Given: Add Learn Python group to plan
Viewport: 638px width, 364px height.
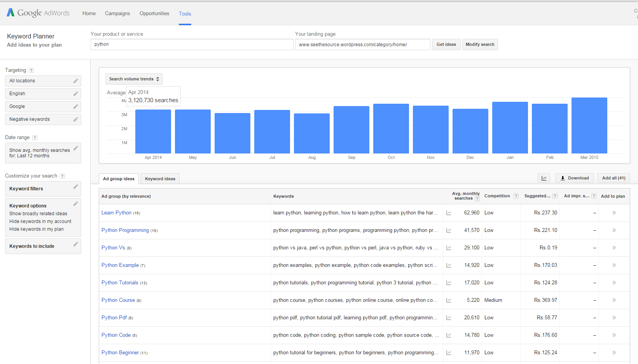Looking at the screenshot, I should [614, 213].
